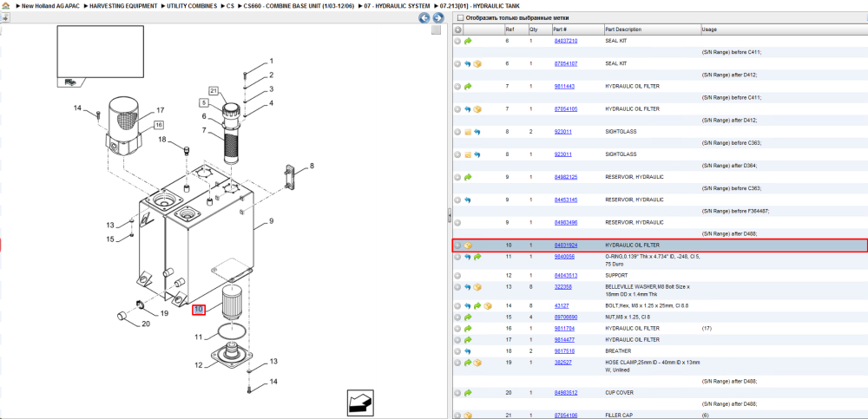Toggle the select-all circle in table header
868x419 pixels.
coord(457,29)
